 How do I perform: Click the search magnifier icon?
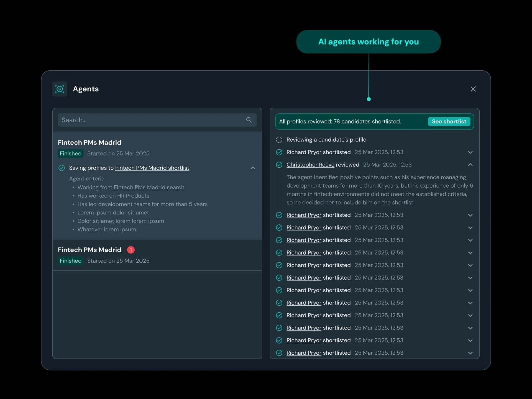pyautogui.click(x=249, y=120)
